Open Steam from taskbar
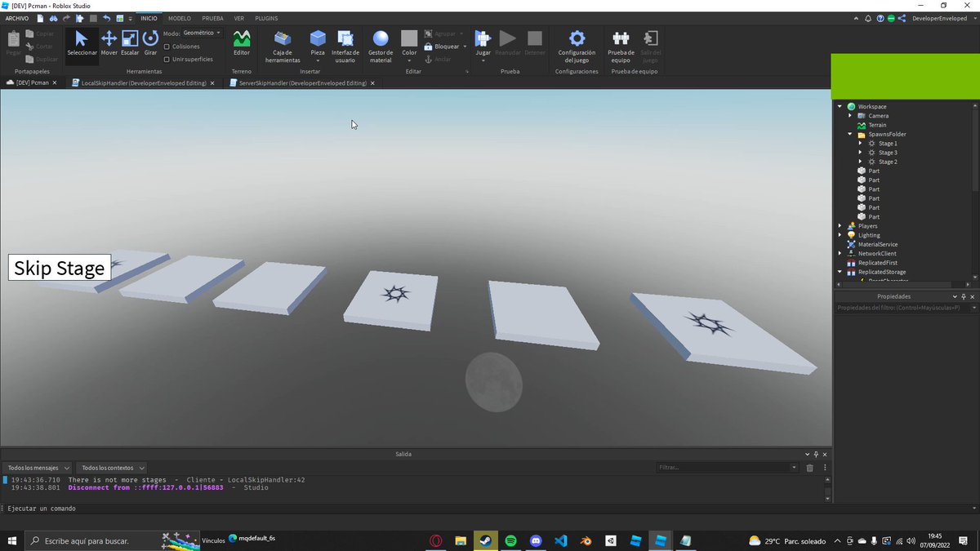 485,540
